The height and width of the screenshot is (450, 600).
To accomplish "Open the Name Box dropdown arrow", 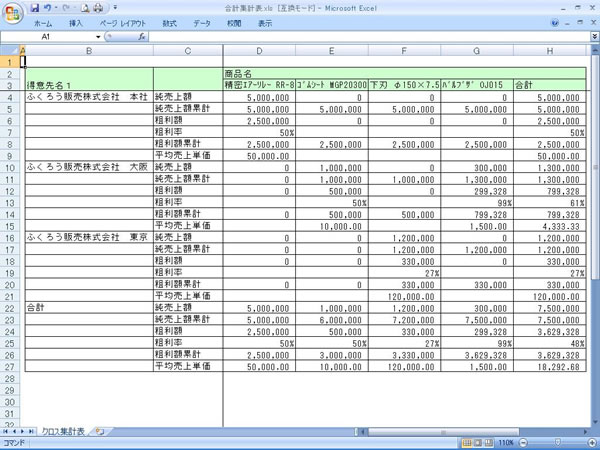I will [98, 37].
